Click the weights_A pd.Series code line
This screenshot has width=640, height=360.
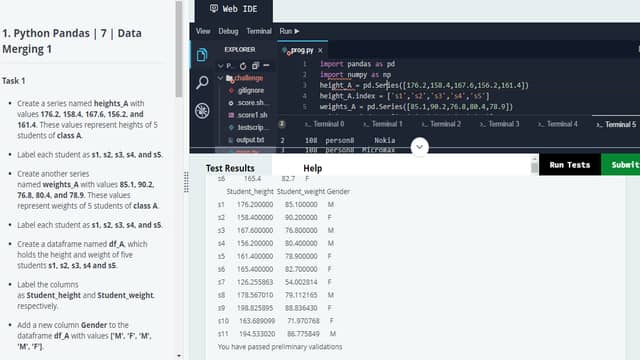[x=416, y=107]
